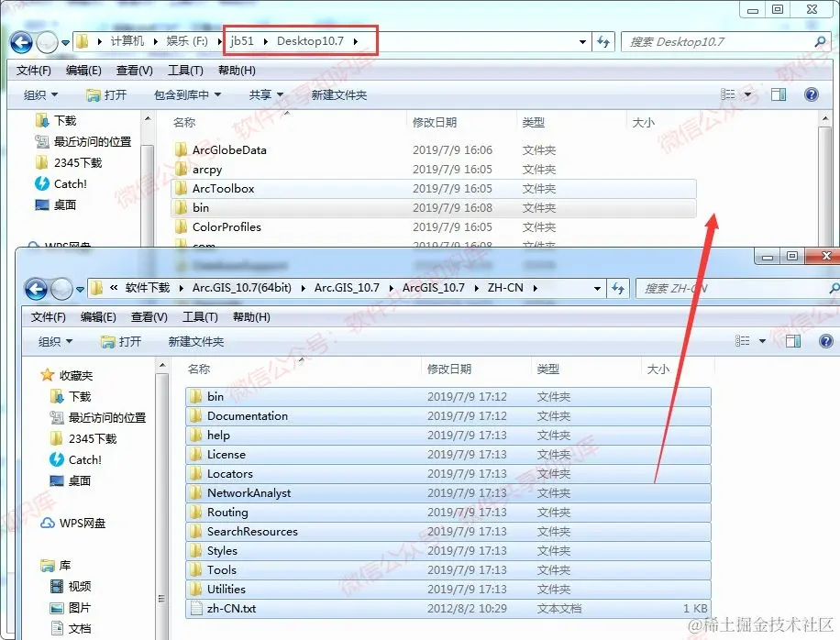Open the view options dropdown in the Desktop10.7 window
Image resolution: width=840 pixels, height=640 pixels.
tap(748, 94)
